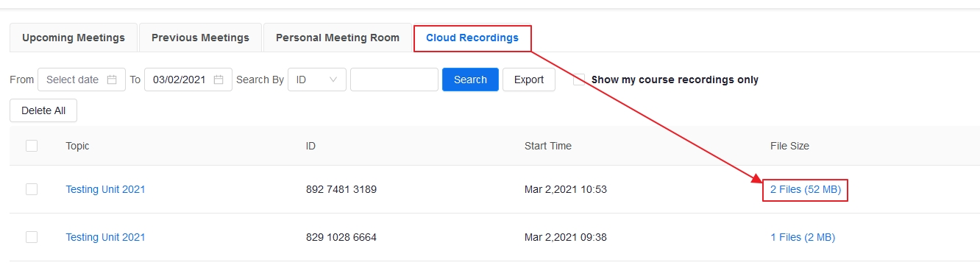Open calendar icon in To date field

coord(219,80)
